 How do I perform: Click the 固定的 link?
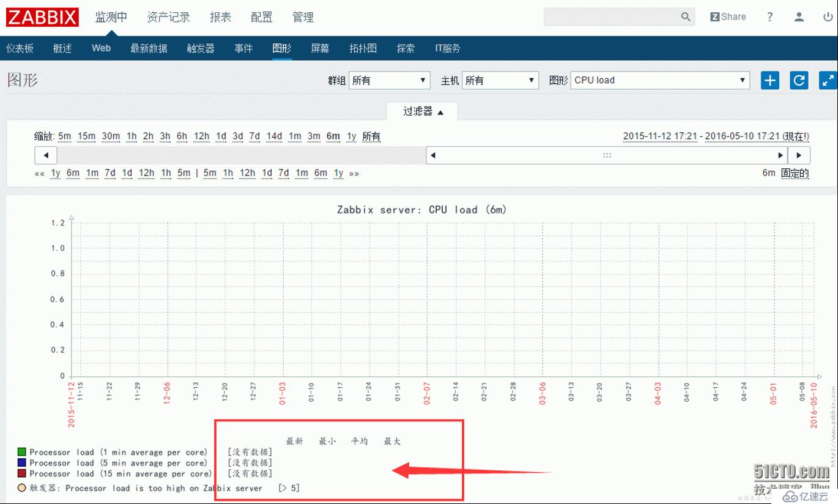pyautogui.click(x=795, y=173)
